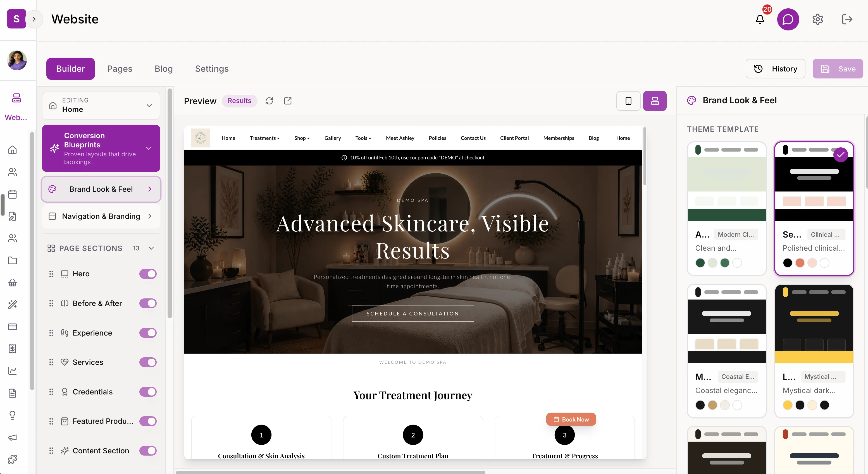Open Navigation & Branding settings

[x=101, y=216]
